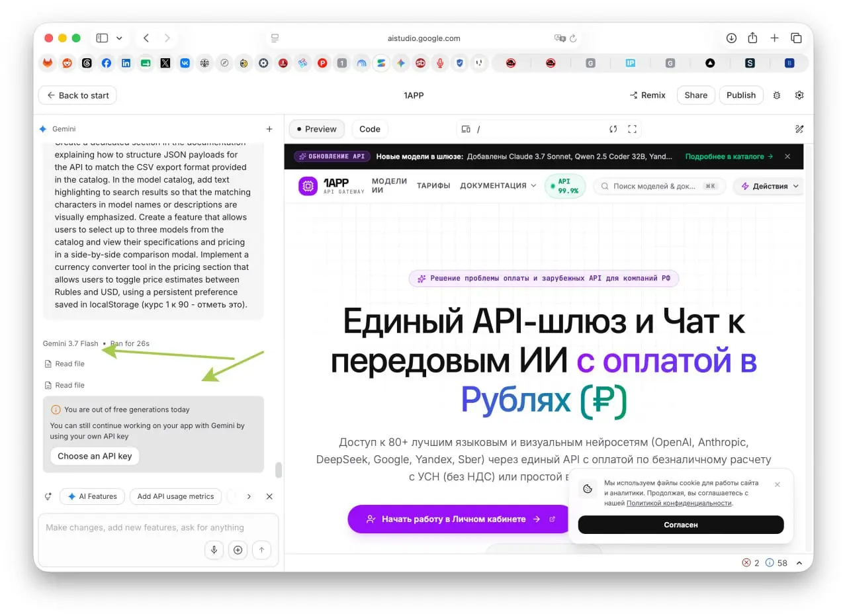
Task: Click Подробнее в каталоге link
Action: pos(729,157)
